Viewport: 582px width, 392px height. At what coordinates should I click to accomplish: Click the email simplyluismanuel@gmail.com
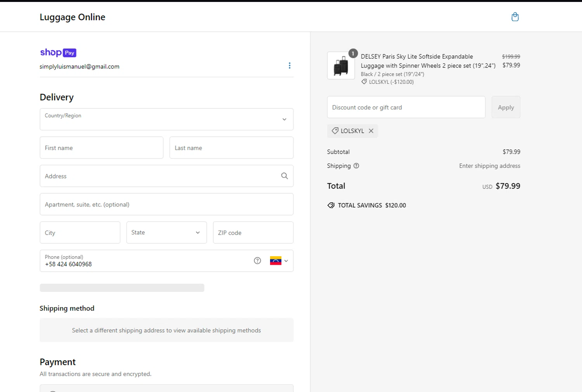[x=80, y=66]
